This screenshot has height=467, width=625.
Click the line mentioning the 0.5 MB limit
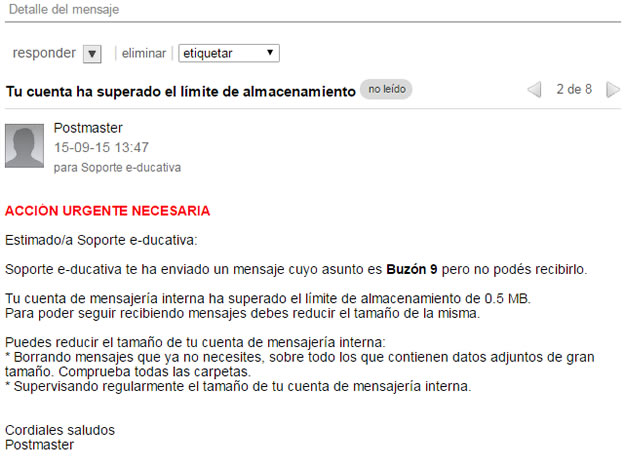(x=268, y=298)
